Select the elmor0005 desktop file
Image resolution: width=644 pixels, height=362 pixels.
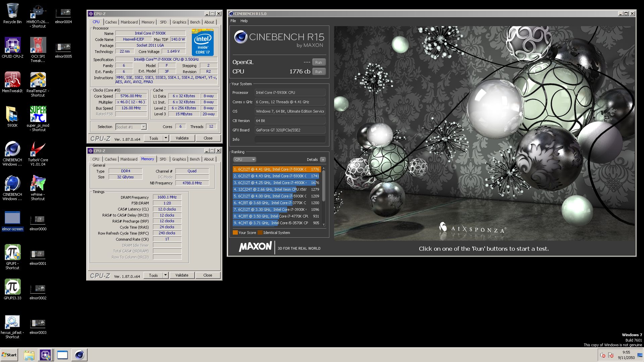click(x=63, y=50)
